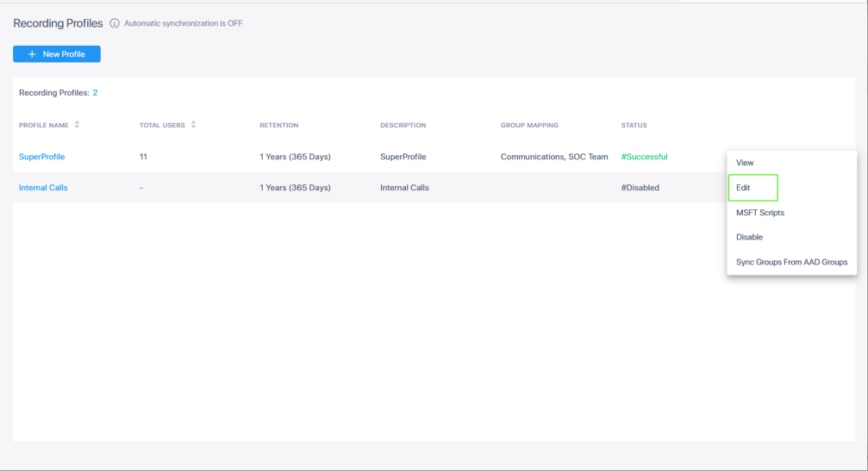Screen dimensions: 868x471
Task: Click the Status column header
Action: pos(634,126)
